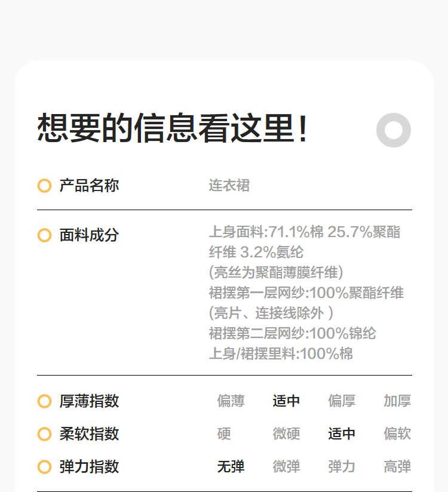448x492 pixels.
Task: Click the yellow circle beside 产品名称
Action: click(x=44, y=186)
